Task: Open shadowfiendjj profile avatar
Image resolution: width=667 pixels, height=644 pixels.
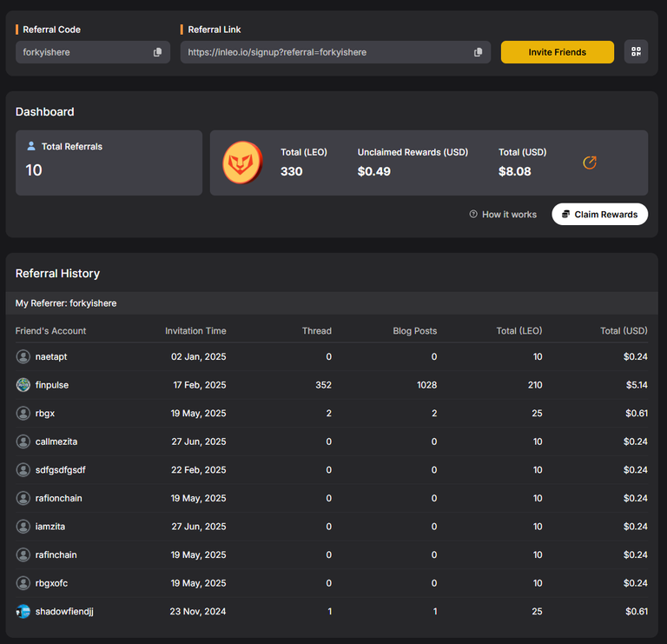Action: [x=23, y=611]
